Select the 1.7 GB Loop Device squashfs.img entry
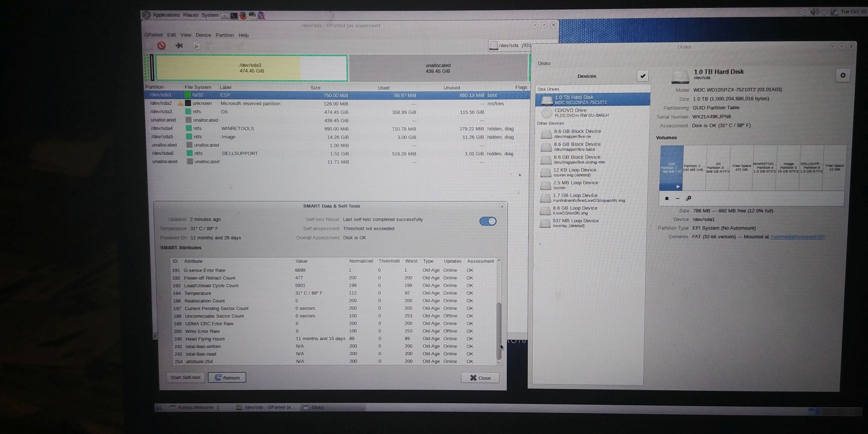 point(593,198)
